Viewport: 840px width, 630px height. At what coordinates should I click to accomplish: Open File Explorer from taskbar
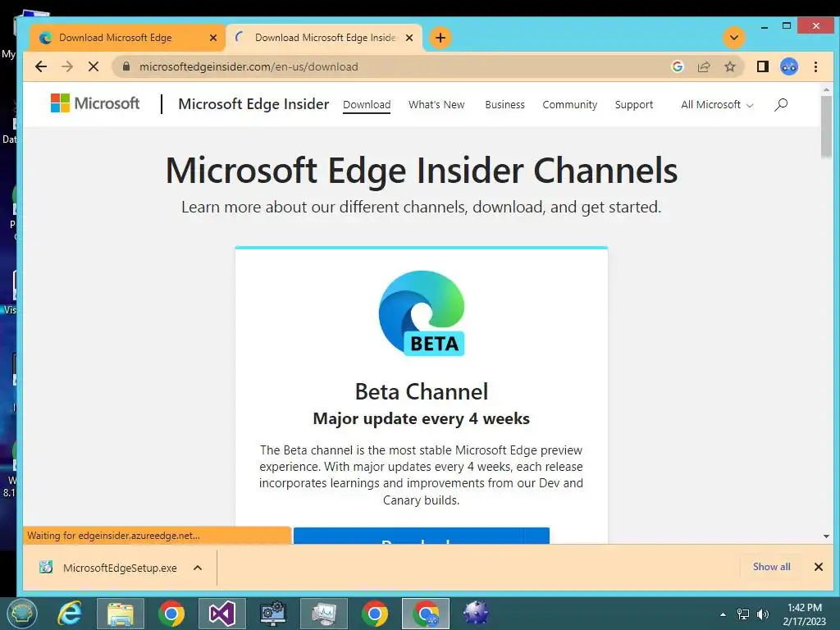[x=121, y=614]
